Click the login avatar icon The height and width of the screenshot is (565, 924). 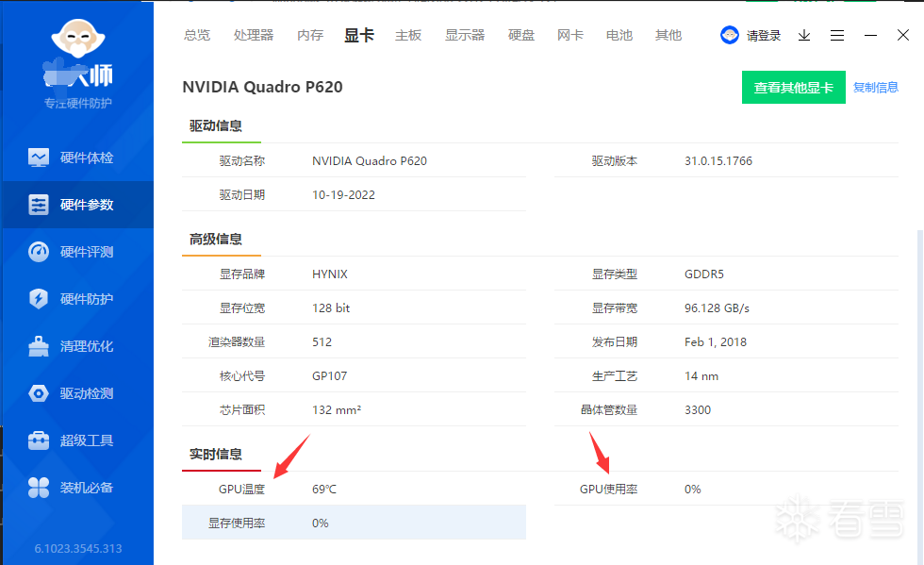click(730, 36)
